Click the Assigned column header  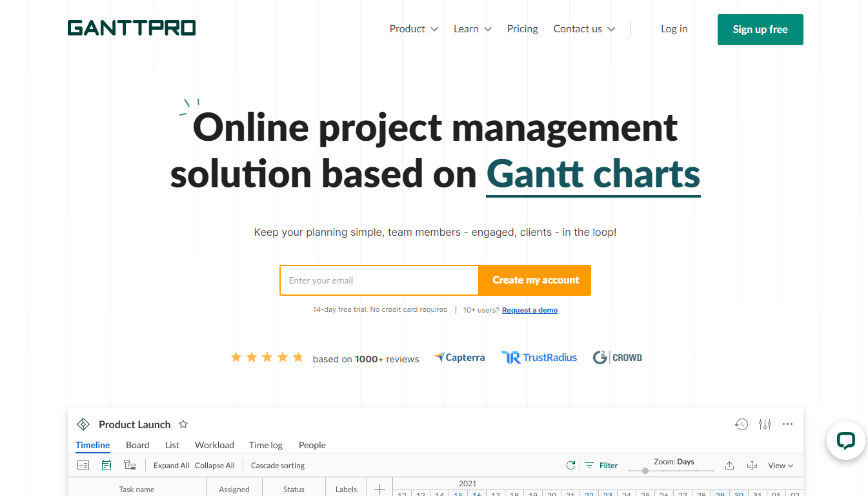(234, 489)
